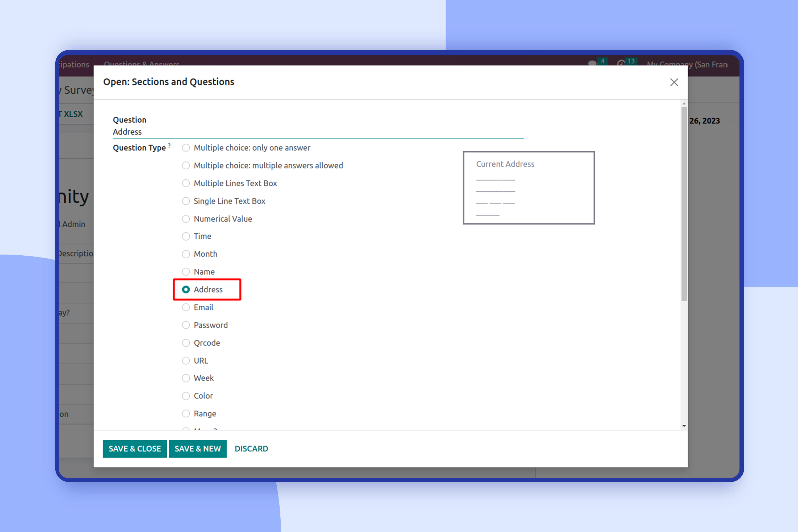Click My Company (San Francisco) switcher
The image size is (798, 532).
pos(687,64)
